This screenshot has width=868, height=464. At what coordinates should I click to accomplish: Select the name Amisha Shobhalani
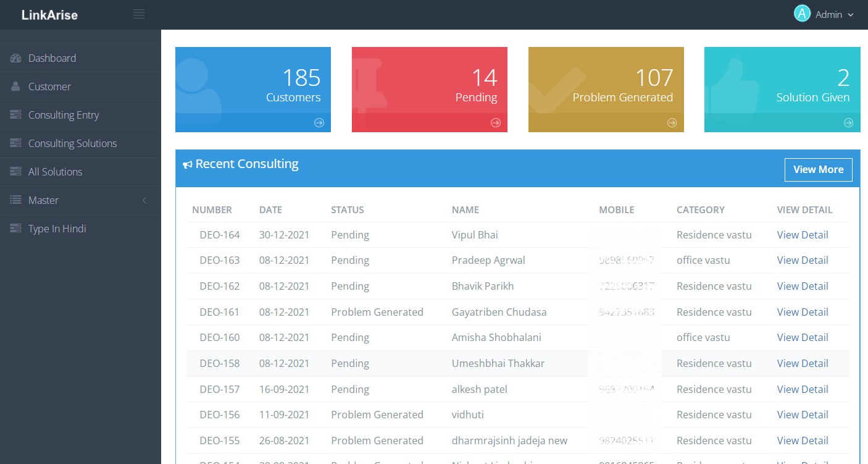point(496,337)
